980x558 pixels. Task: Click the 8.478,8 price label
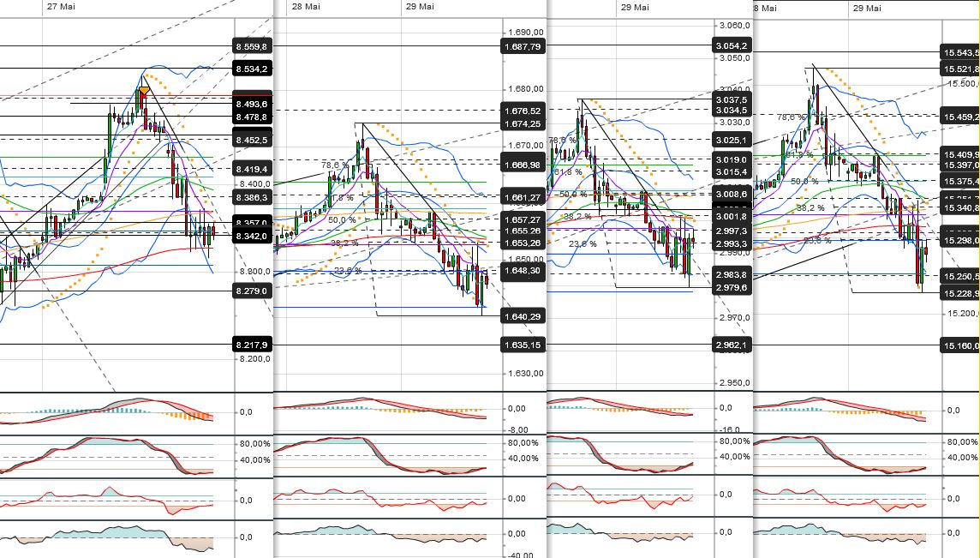click(253, 117)
